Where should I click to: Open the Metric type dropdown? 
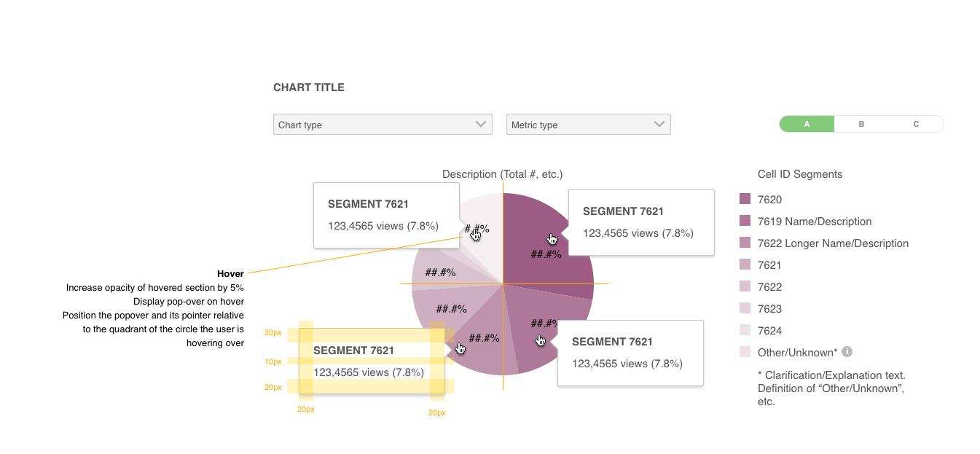click(x=588, y=124)
